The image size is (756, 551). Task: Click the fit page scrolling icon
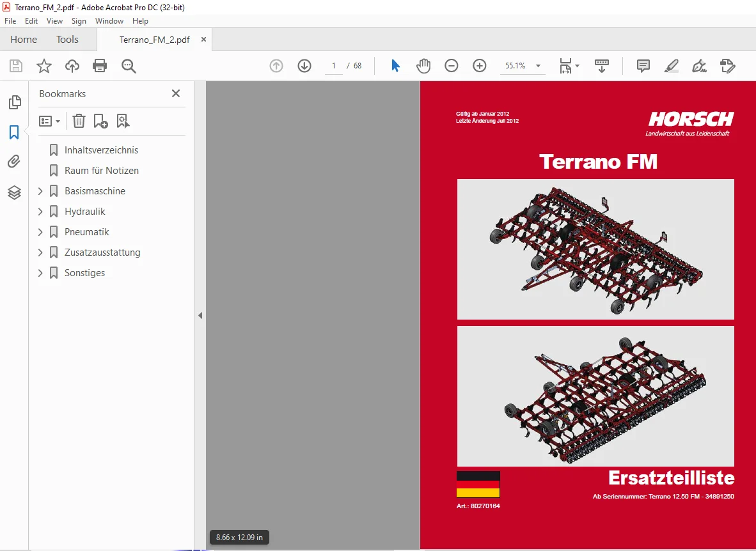click(565, 66)
